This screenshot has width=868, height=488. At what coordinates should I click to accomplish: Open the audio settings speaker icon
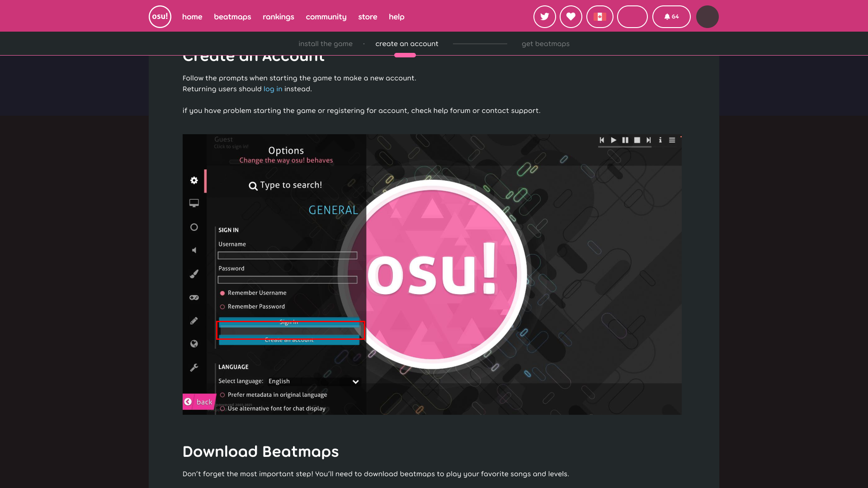pos(194,250)
